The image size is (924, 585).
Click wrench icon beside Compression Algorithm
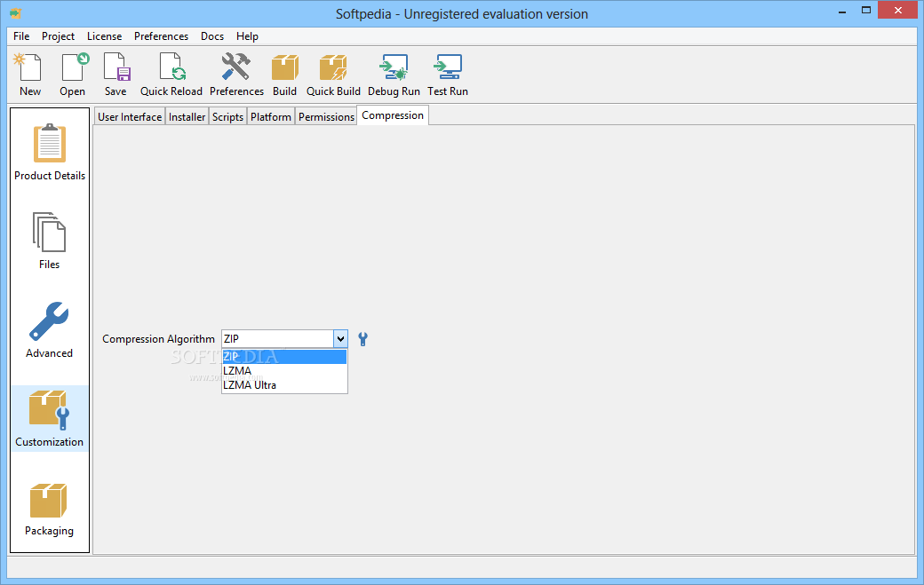click(363, 339)
